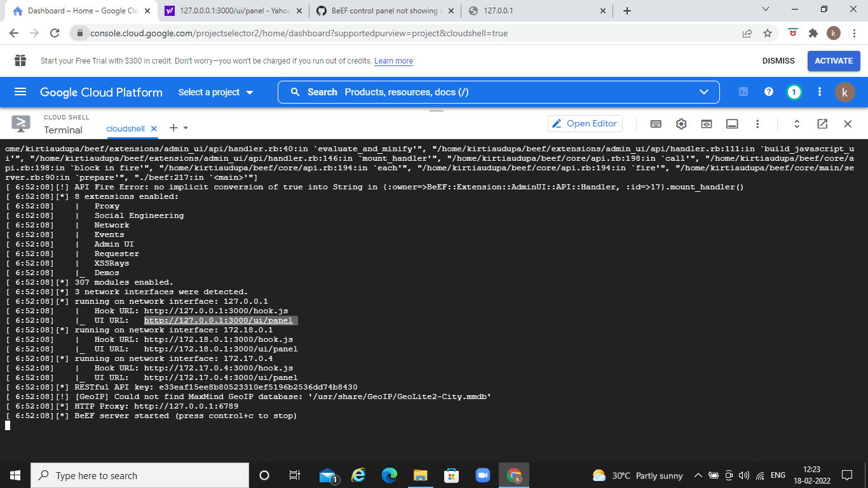Click the ACTIVATE free trial button
Image resolution: width=868 pixels, height=488 pixels.
833,60
